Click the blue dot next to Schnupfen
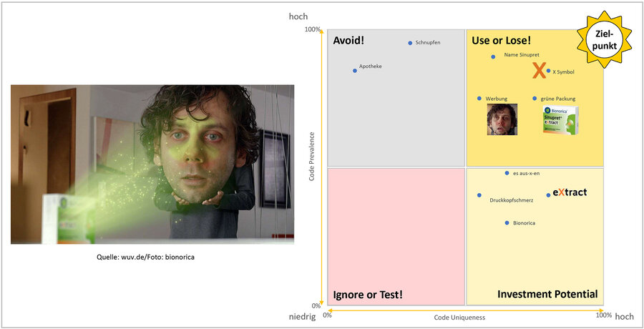This screenshot has height=329, width=644. click(x=410, y=43)
